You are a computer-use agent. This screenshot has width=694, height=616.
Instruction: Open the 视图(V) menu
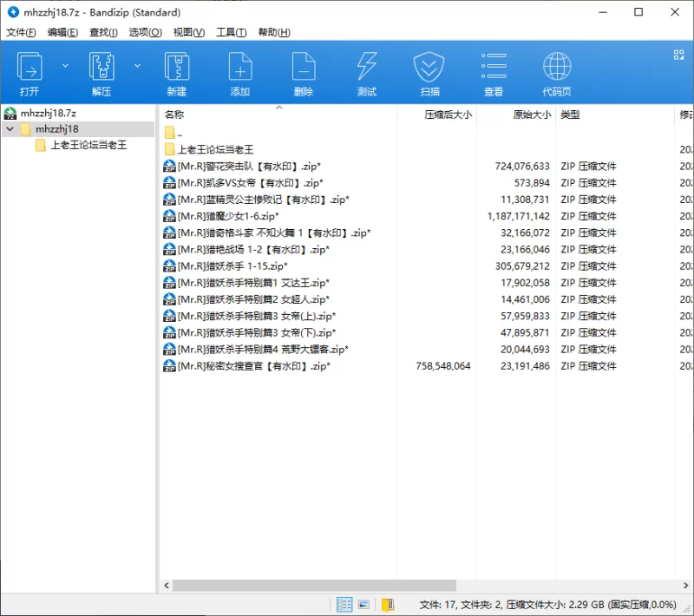click(x=189, y=32)
